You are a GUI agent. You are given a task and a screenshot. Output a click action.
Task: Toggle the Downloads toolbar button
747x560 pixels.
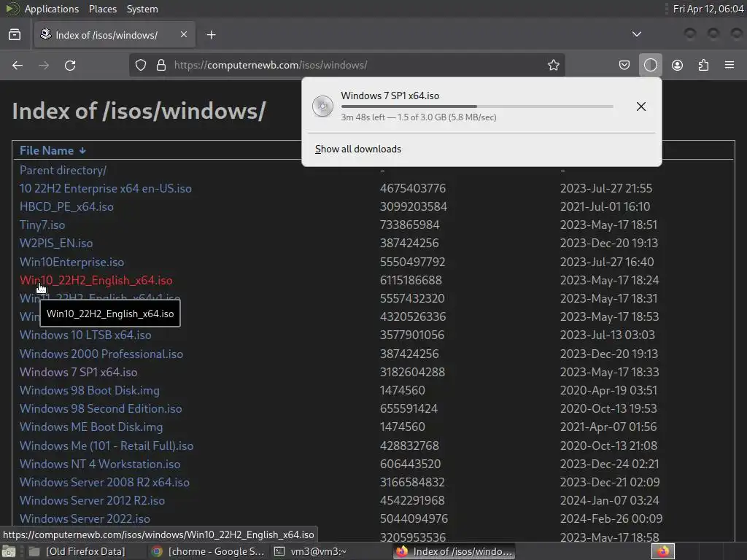click(650, 65)
